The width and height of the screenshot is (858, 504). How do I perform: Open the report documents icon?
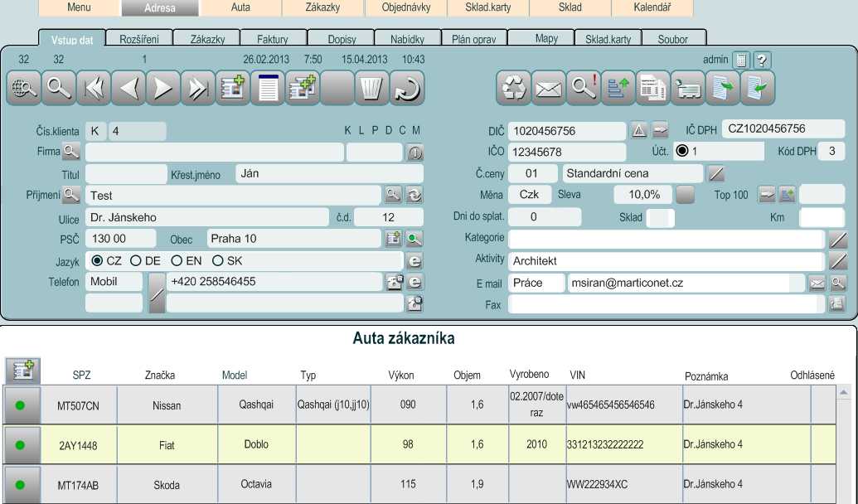(x=653, y=88)
